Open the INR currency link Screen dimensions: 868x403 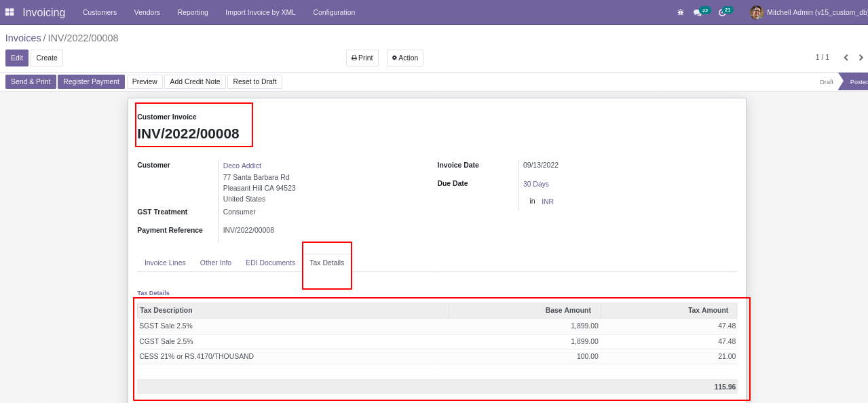point(548,201)
